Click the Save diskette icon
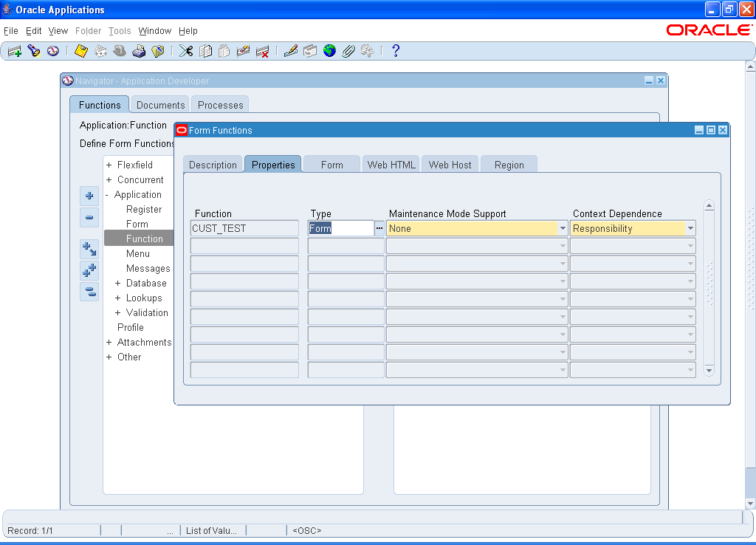 pos(81,51)
